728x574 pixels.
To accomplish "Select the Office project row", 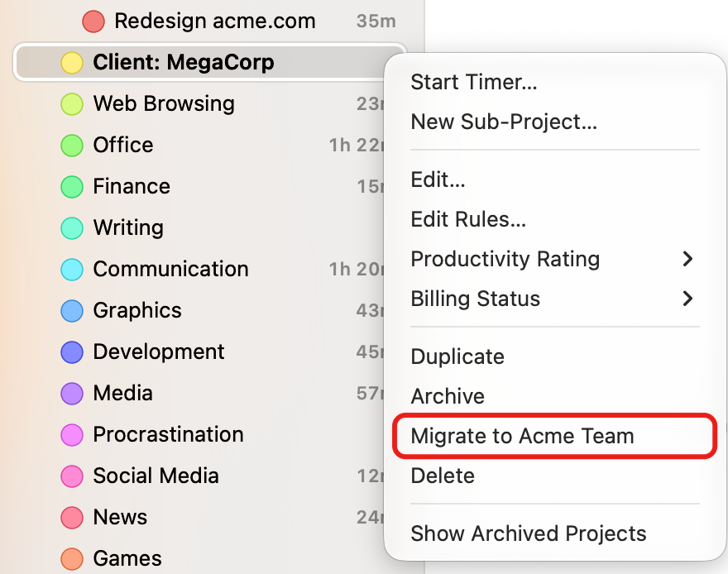I will click(200, 145).
